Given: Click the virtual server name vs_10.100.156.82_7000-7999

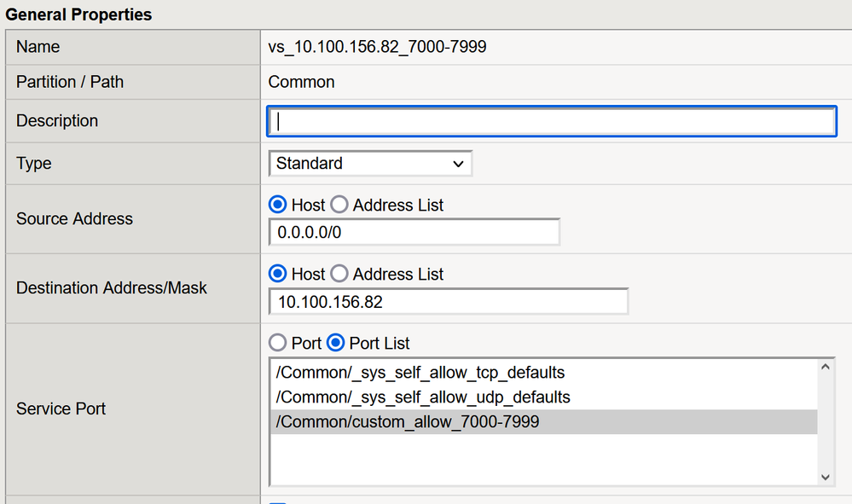Looking at the screenshot, I should click(377, 47).
